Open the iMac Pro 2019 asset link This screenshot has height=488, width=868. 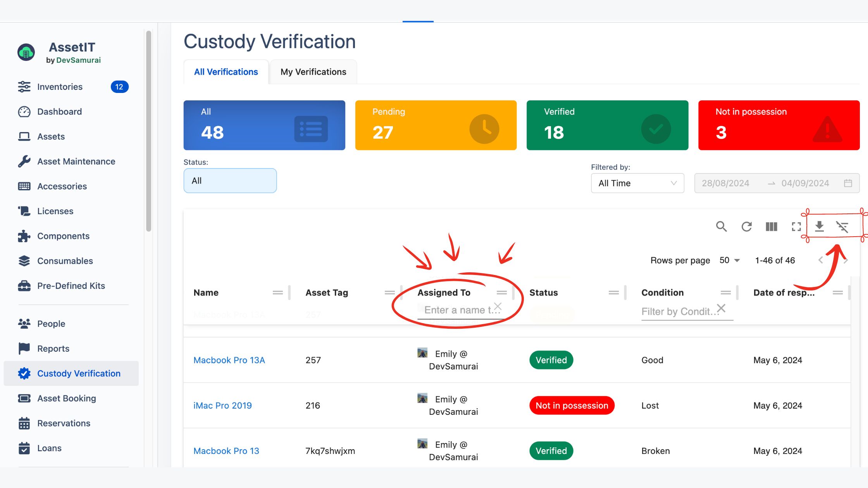click(x=222, y=405)
